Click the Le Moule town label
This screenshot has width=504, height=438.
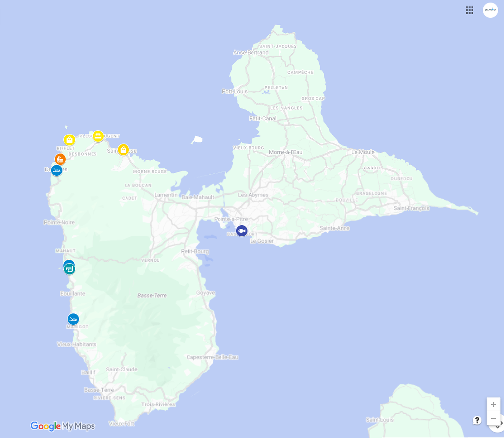click(x=363, y=152)
